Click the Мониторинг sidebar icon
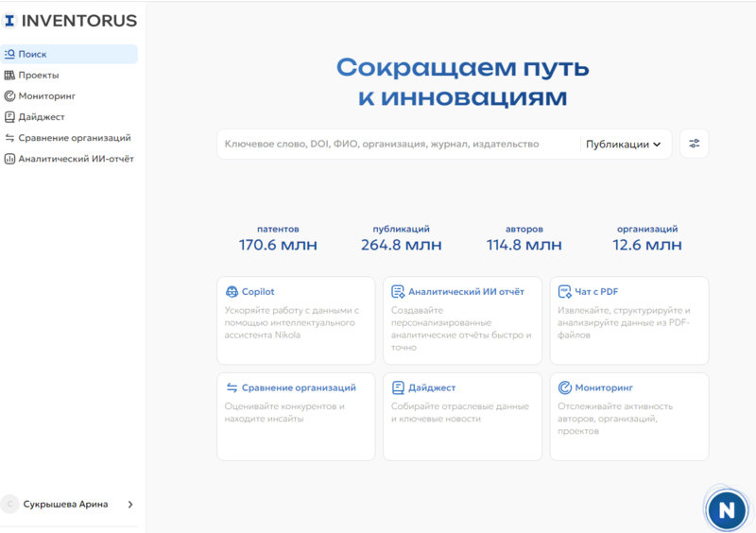Viewport: 756px width, 533px height. coord(9,96)
